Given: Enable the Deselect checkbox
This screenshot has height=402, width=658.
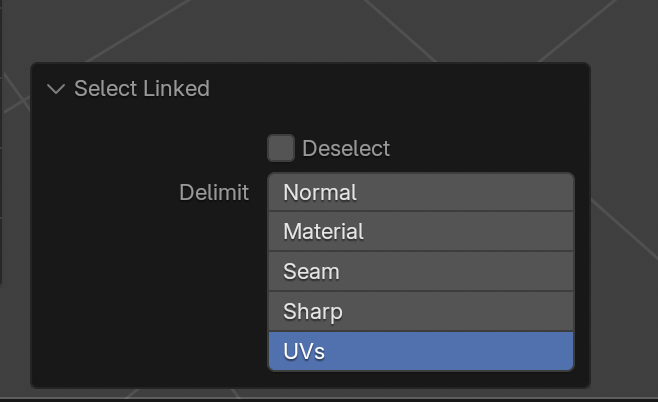Looking at the screenshot, I should tap(281, 148).
